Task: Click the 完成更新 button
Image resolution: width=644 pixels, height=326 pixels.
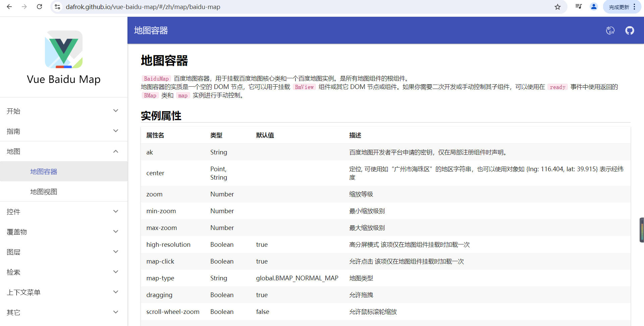Action: (619, 7)
